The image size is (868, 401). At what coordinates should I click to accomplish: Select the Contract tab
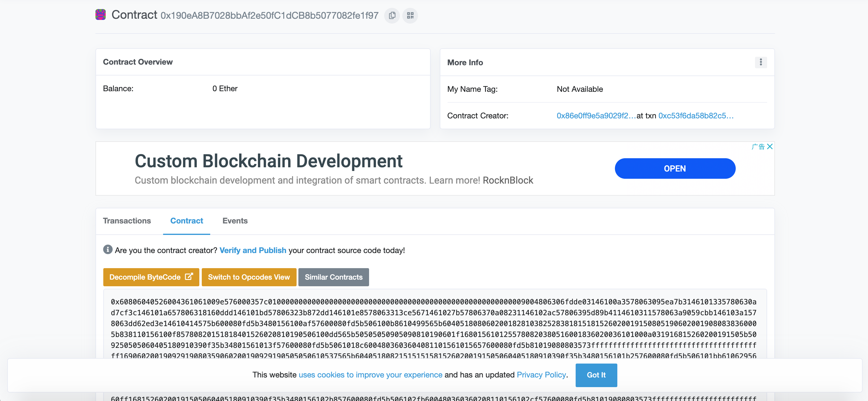coord(186,221)
